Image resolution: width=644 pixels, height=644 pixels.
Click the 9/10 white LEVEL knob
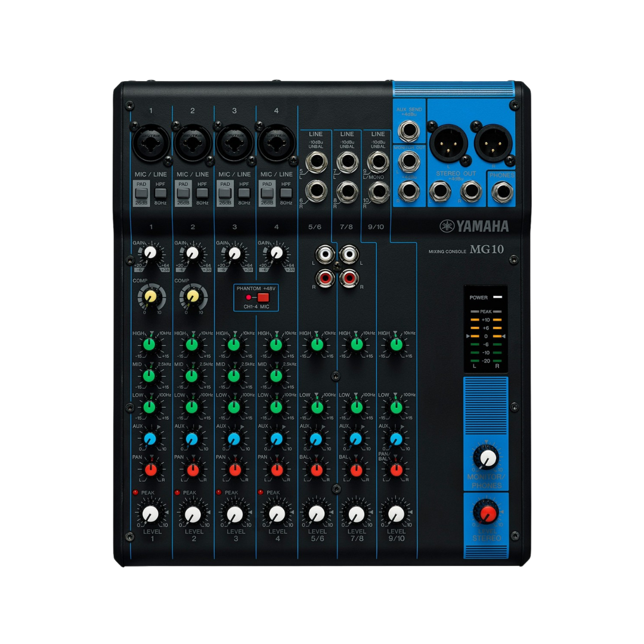396,513
